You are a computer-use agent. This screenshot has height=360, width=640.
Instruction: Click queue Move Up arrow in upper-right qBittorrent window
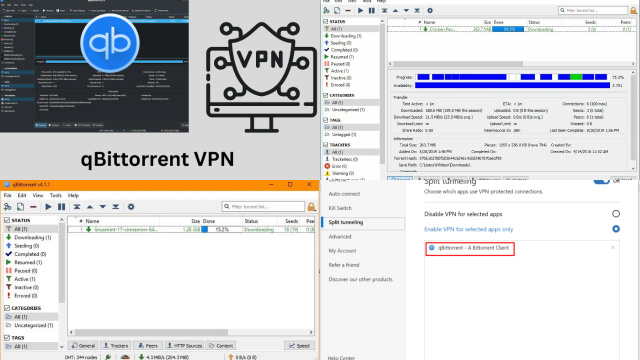coord(395,10)
